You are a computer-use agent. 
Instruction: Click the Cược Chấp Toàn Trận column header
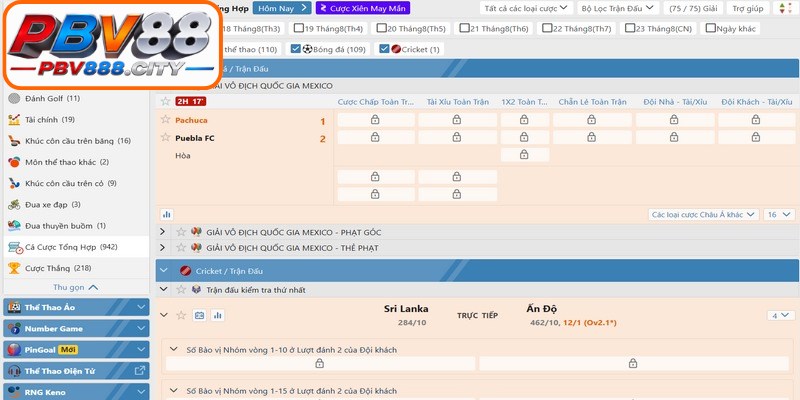pyautogui.click(x=376, y=102)
